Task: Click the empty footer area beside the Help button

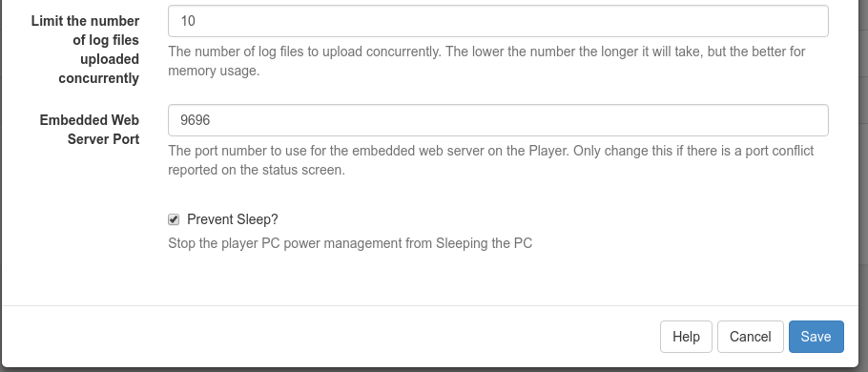Action: (x=332, y=337)
